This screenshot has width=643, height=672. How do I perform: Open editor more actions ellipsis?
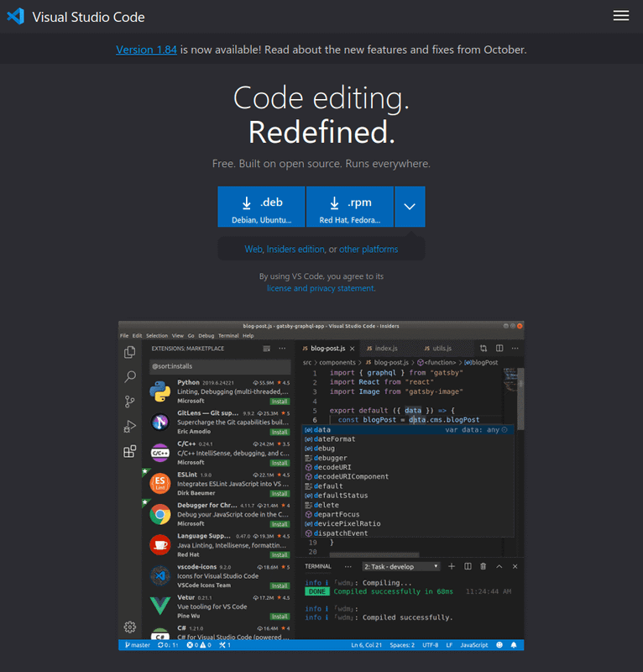(x=515, y=349)
